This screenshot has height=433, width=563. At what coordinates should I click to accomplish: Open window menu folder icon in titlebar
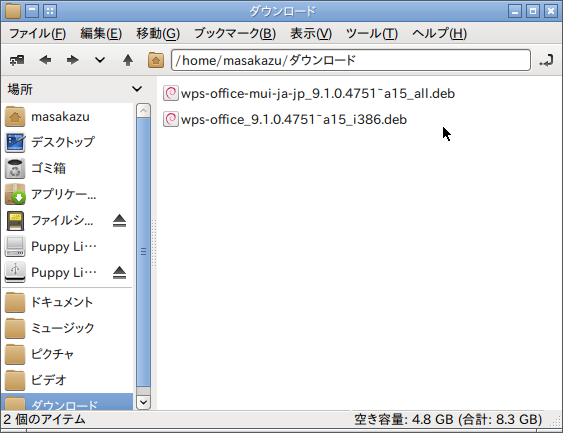coord(13,11)
